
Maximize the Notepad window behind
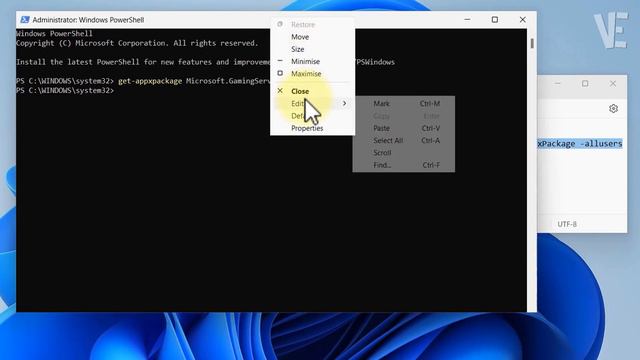coord(585,83)
